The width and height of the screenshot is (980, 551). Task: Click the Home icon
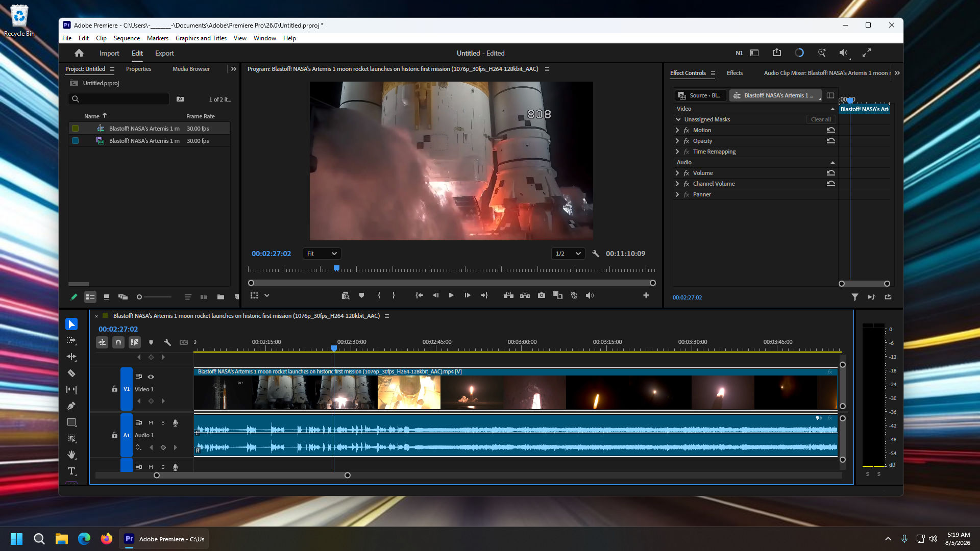(x=79, y=53)
